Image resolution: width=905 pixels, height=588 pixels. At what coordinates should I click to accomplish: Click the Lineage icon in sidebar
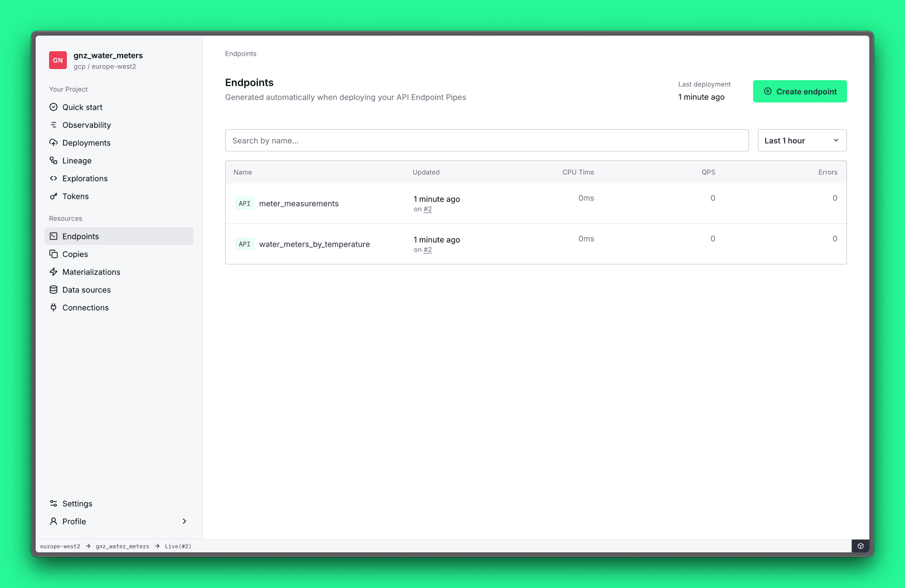click(53, 160)
